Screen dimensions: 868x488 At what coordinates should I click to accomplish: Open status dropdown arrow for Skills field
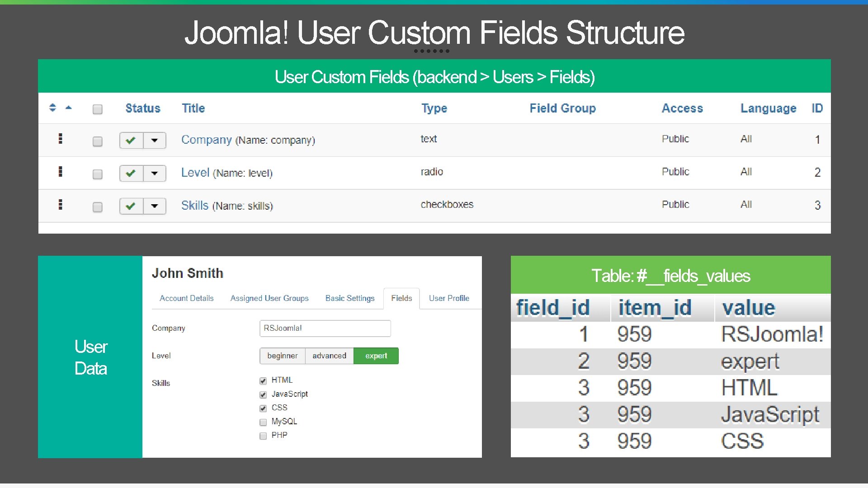[155, 206]
